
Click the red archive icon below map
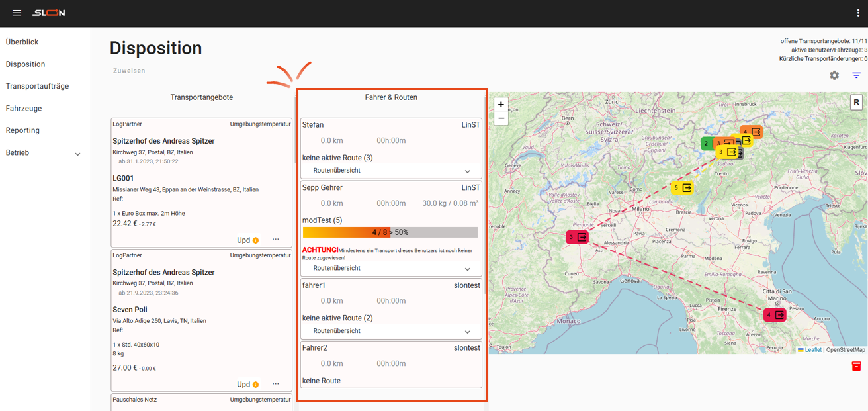tap(857, 366)
